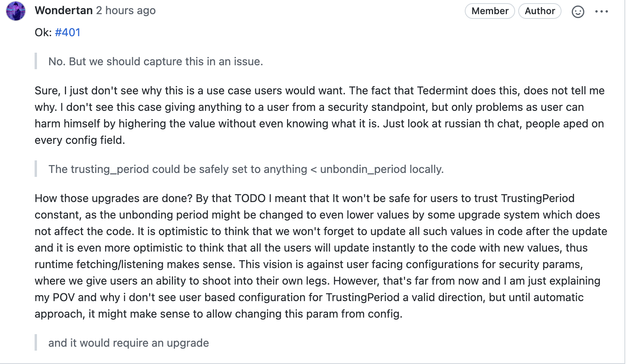Open the emoji reaction picker smiley icon
Image resolution: width=626 pixels, height=364 pixels.
(578, 12)
